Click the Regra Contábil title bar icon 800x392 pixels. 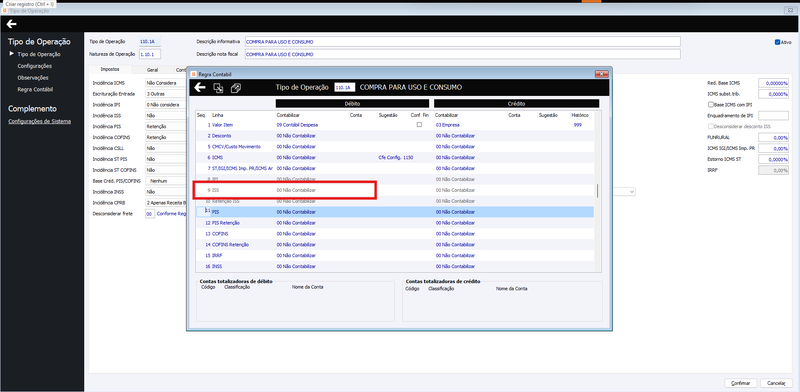click(193, 75)
